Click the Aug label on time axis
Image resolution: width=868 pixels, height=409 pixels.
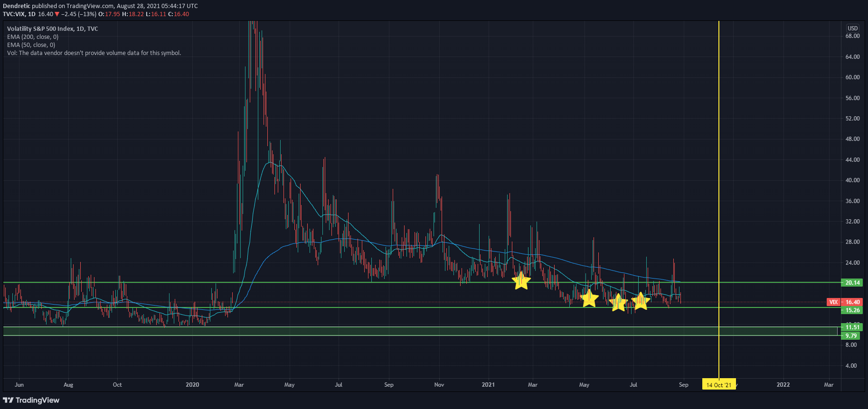[68, 384]
